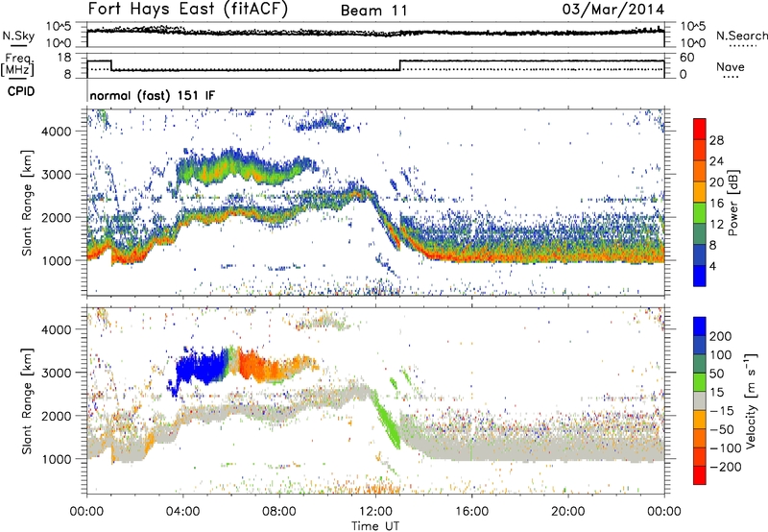Click the '200' label on the Velocity colorbar
768x532 pixels.
[x=721, y=336]
